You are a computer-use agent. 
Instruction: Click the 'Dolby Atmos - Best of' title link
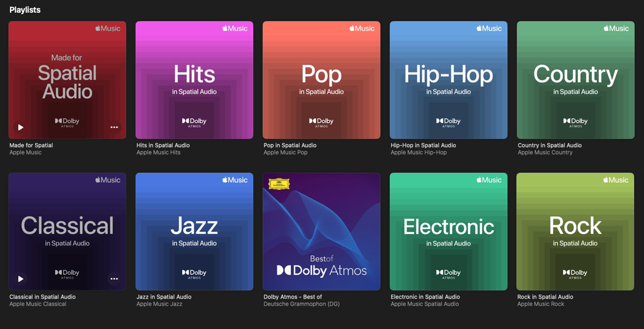(292, 297)
